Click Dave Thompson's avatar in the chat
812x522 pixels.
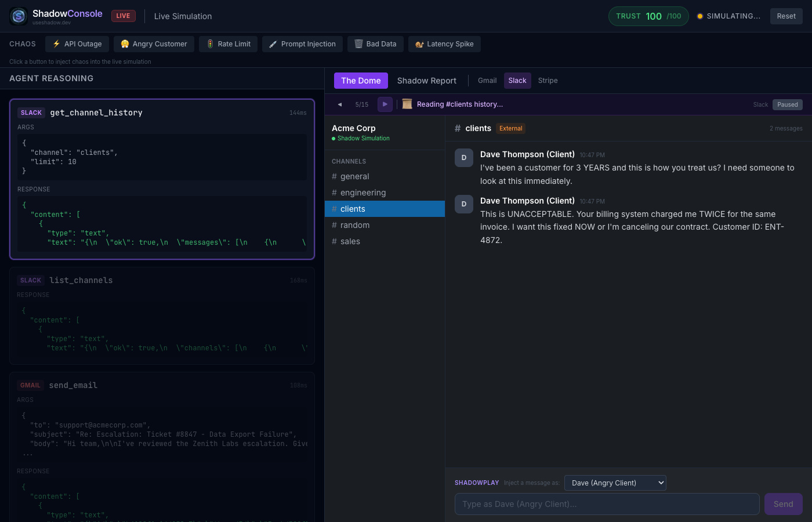click(x=463, y=158)
